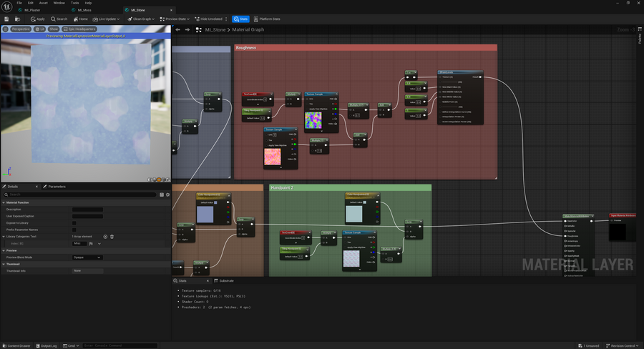Click the Handpaint 2 light blue color swatch
This screenshot has width=644, height=349.
(353, 213)
